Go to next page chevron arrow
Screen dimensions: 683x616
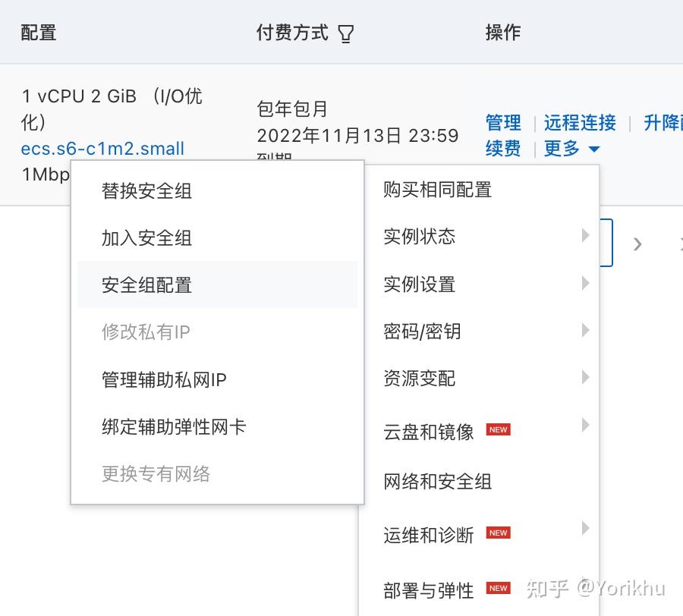[x=637, y=244]
